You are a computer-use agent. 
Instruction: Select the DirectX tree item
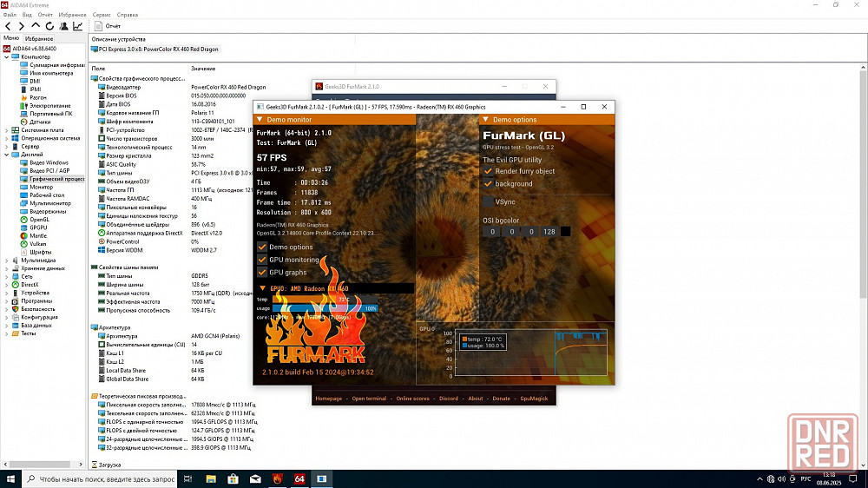click(x=25, y=285)
